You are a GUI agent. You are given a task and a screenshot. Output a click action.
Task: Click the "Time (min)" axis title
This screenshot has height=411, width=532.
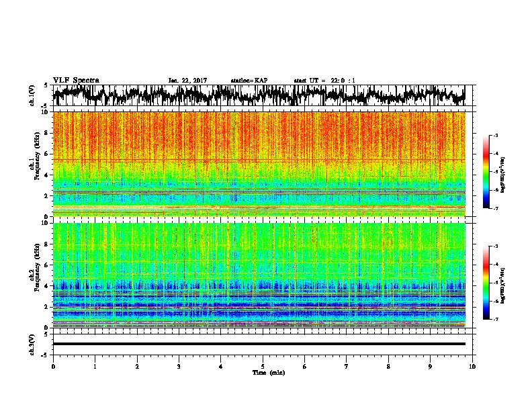click(269, 373)
